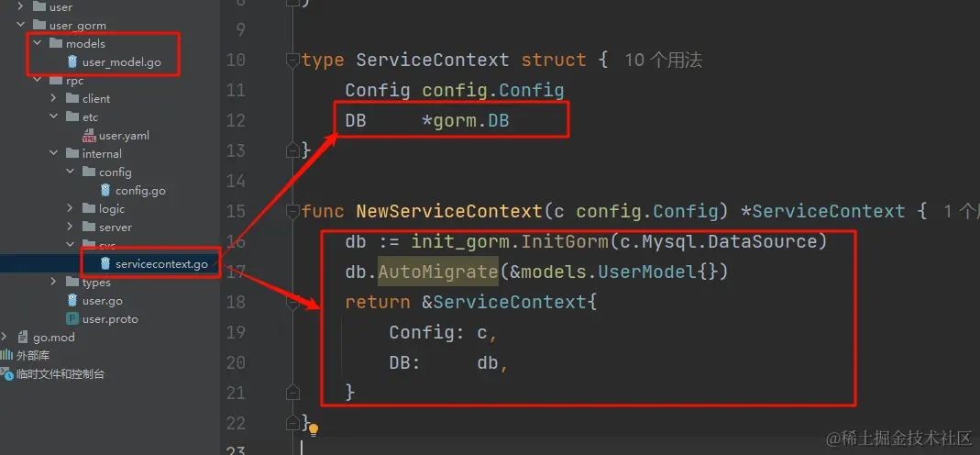Click the fold end marker on line 21
The height and width of the screenshot is (455, 980).
pos(292,392)
